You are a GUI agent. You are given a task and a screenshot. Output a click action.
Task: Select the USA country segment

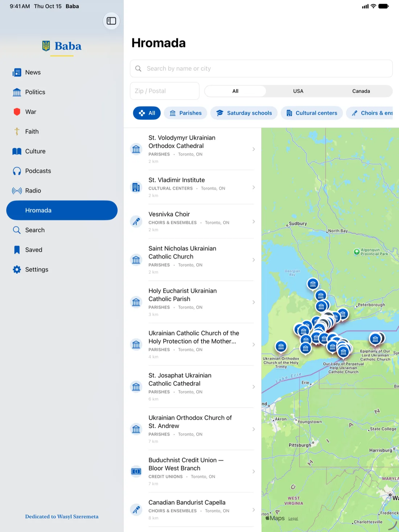coord(298,91)
